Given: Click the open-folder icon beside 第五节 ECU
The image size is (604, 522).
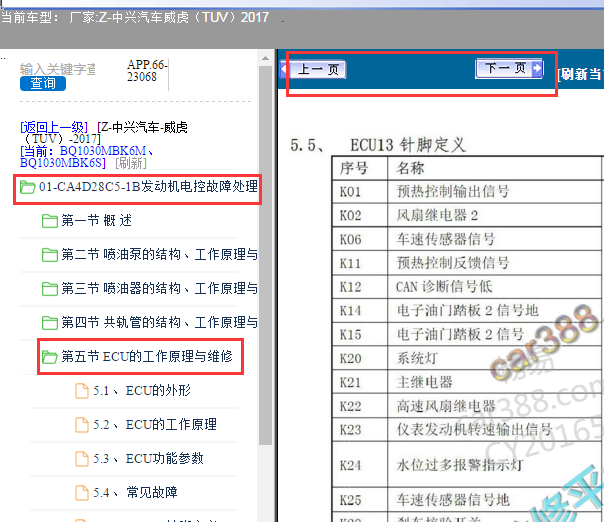Looking at the screenshot, I should click(50, 357).
